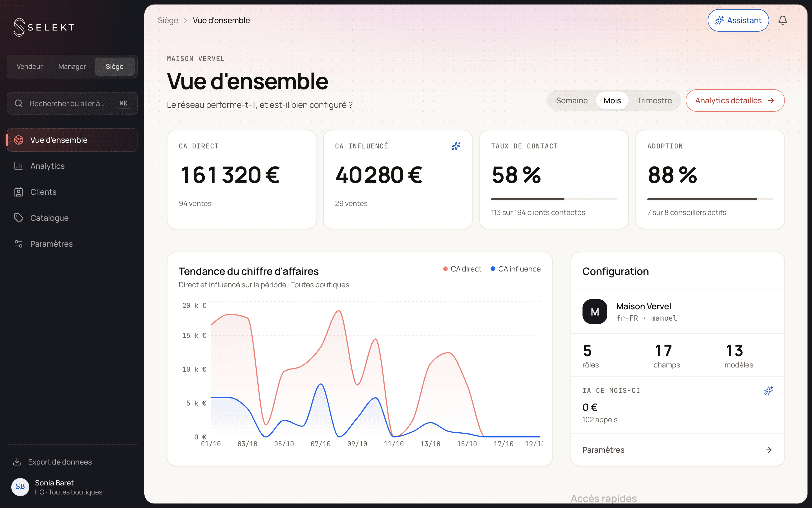Select the Mois period

(612, 100)
